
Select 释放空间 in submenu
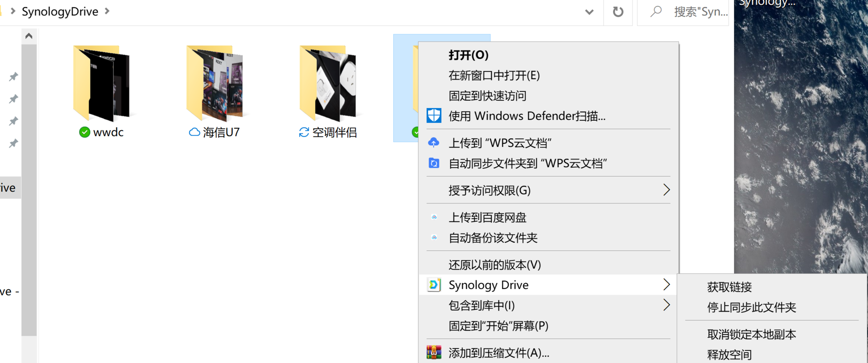point(772,354)
